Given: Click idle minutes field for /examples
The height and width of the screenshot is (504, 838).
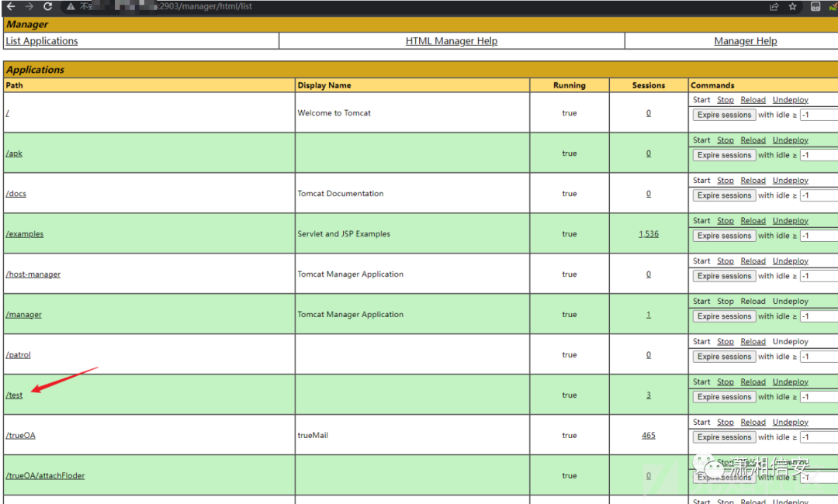Looking at the screenshot, I should pyautogui.click(x=819, y=236).
